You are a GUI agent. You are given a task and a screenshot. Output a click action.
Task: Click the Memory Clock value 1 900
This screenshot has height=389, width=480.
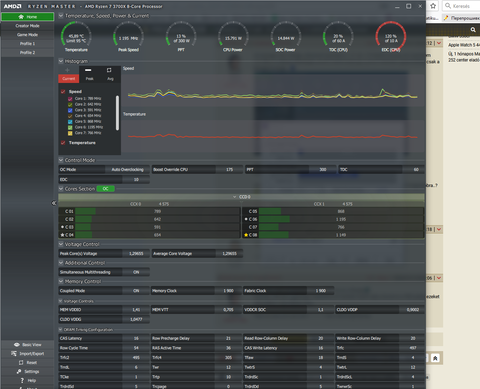click(228, 291)
